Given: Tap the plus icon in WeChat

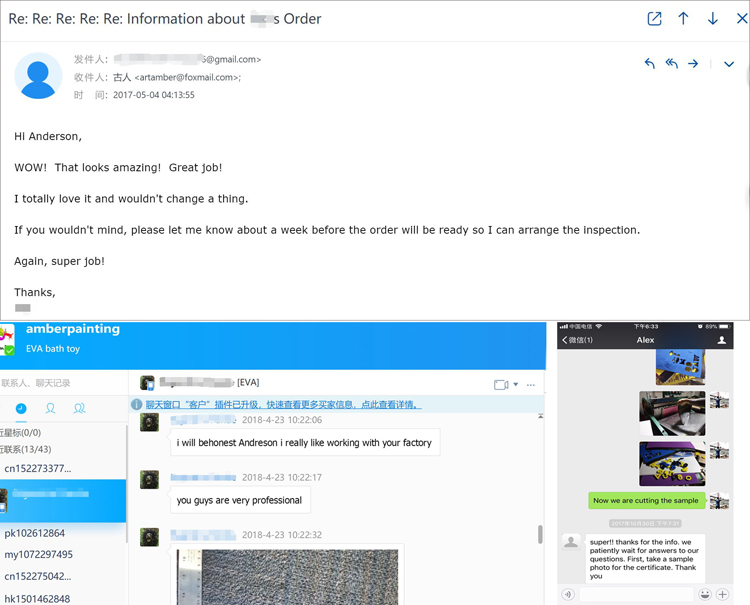Looking at the screenshot, I should [x=723, y=594].
